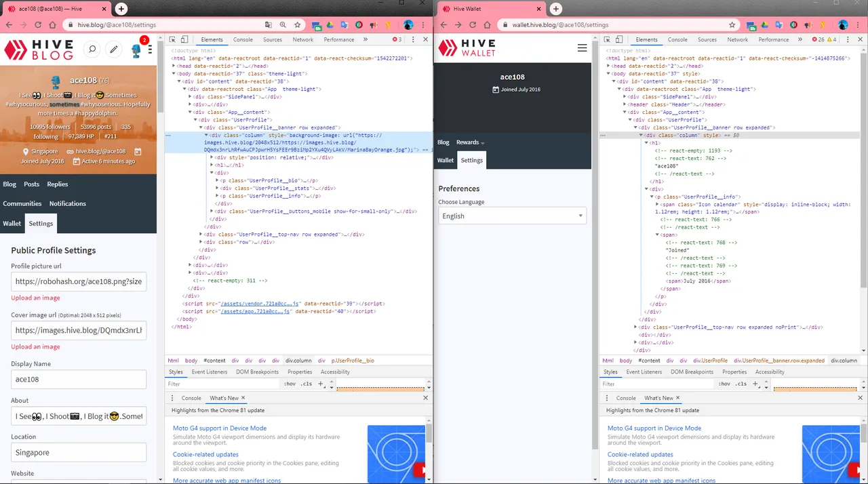Viewport: 868px width, 484px height.
Task: Toggle :hov element state in left Styles pane
Action: 290,384
